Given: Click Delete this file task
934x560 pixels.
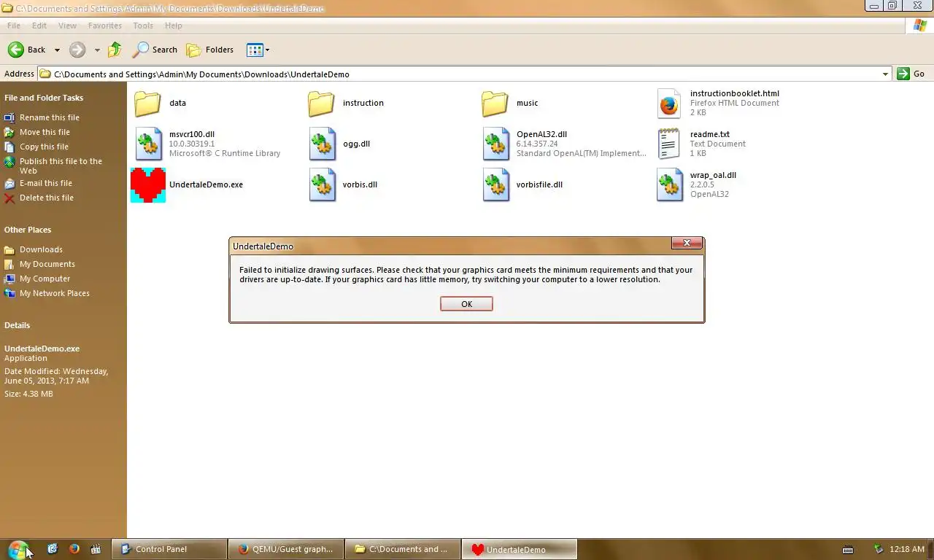Looking at the screenshot, I should point(47,198).
